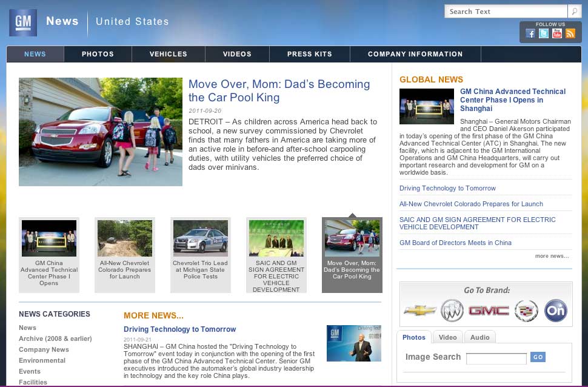
Task: Open the Company News category
Action: point(44,349)
